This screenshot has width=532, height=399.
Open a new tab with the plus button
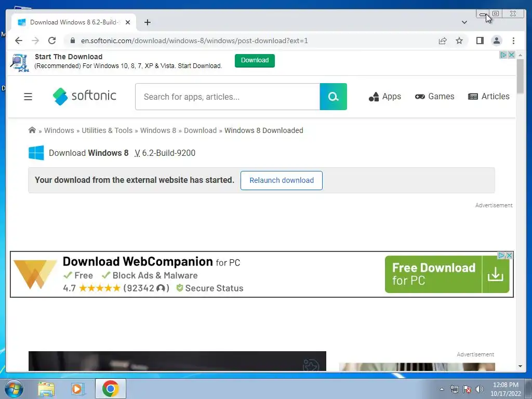point(147,22)
